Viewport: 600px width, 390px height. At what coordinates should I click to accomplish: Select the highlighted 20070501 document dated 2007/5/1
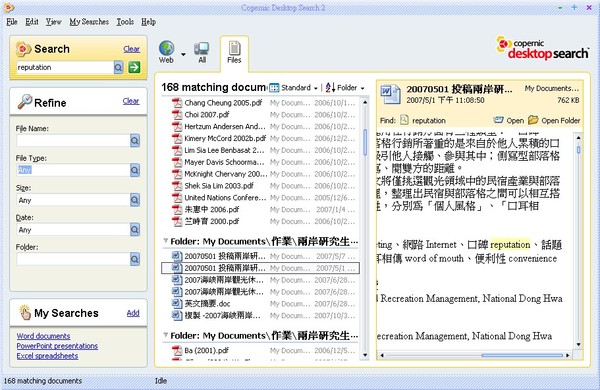[260, 268]
